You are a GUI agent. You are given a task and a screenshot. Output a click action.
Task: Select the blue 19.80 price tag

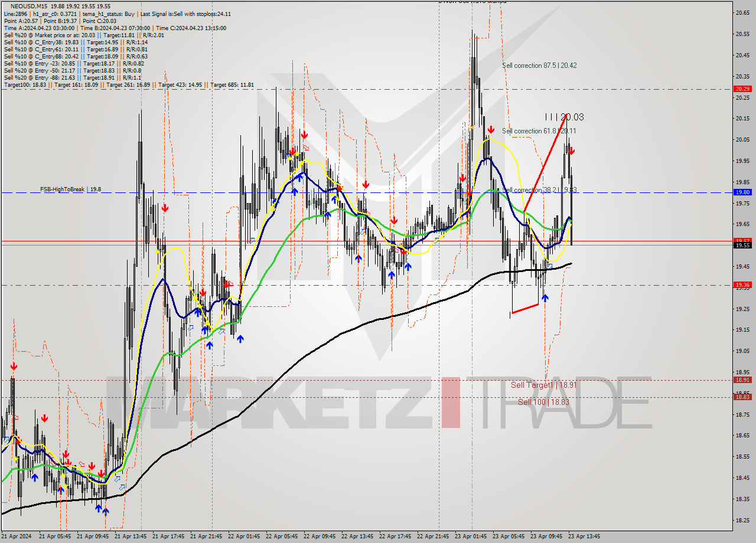coord(742,192)
